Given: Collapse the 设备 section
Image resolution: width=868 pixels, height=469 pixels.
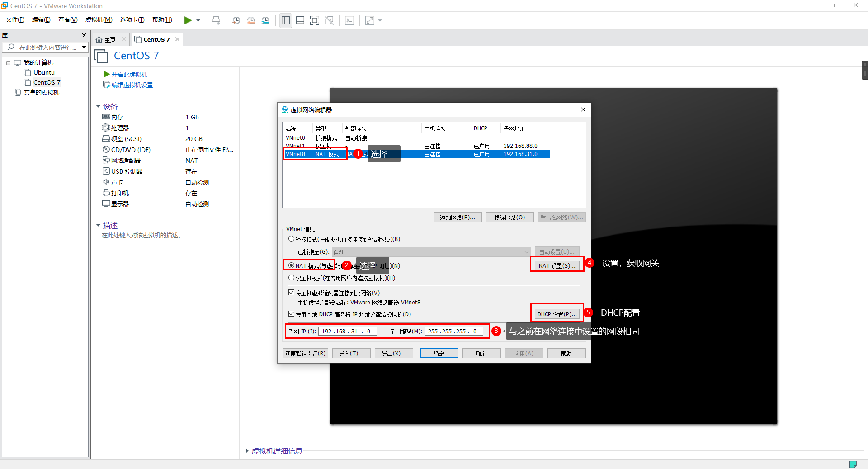Looking at the screenshot, I should pyautogui.click(x=98, y=106).
